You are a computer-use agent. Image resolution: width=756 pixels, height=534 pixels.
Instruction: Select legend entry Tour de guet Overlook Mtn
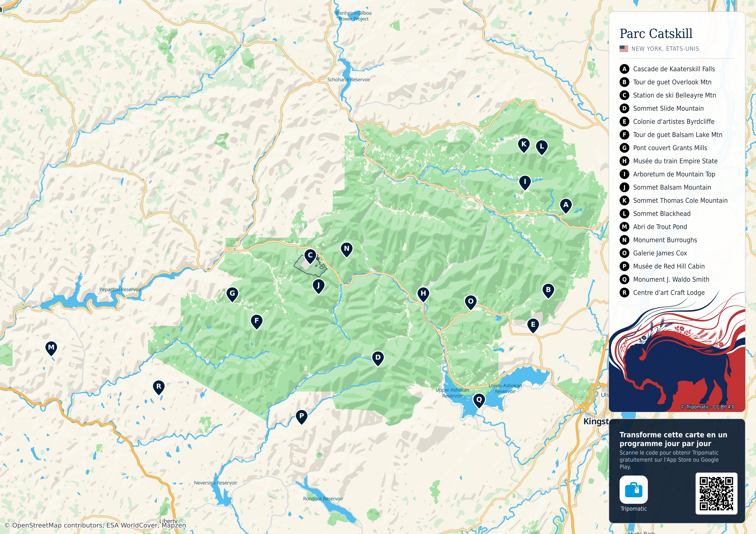tap(665, 82)
